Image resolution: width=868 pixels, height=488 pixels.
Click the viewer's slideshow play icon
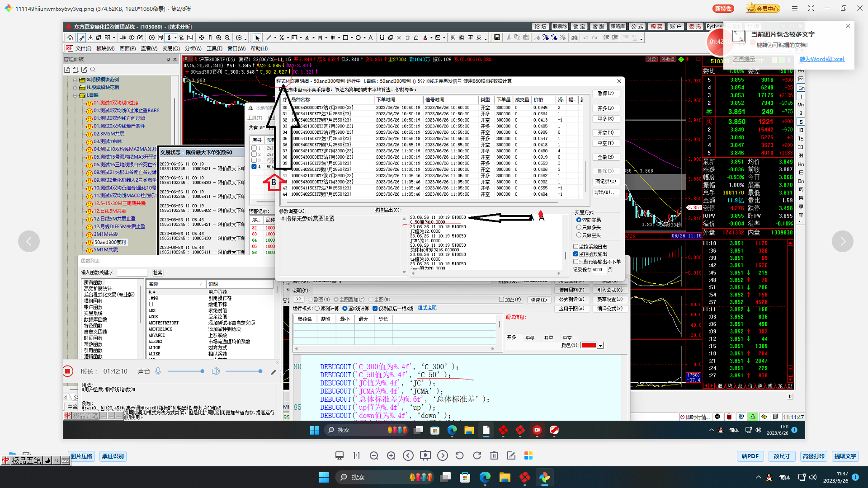click(x=425, y=456)
